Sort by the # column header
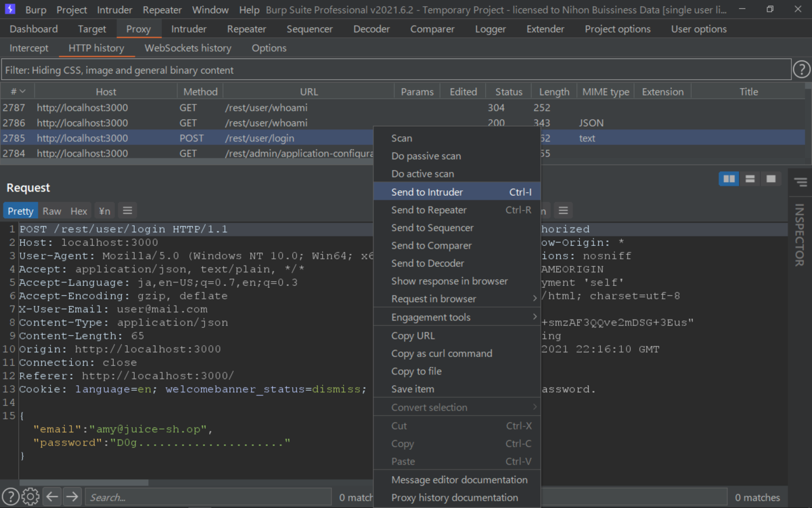This screenshot has width=812, height=508. click(18, 91)
